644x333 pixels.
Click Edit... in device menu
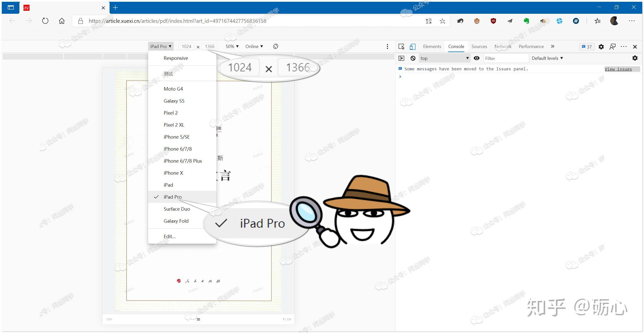point(169,236)
